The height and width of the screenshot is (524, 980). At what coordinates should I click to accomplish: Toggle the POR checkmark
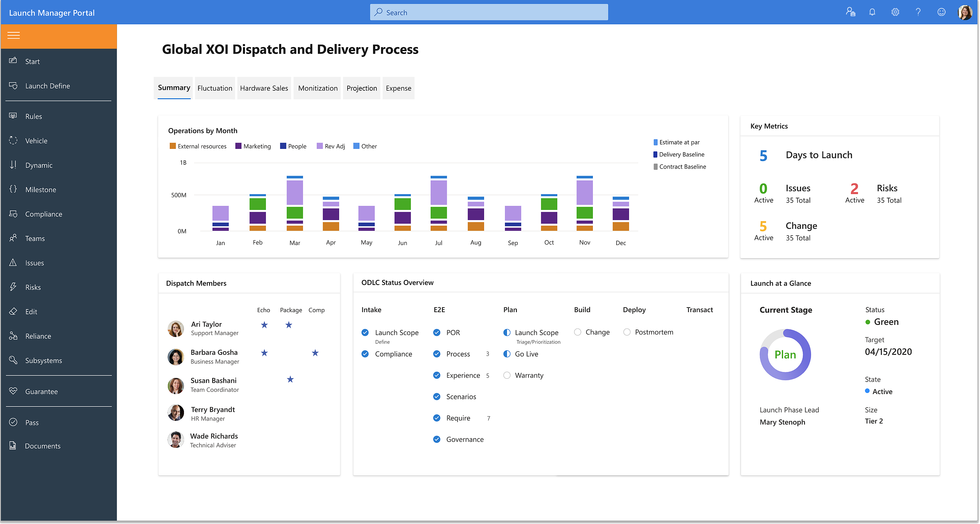(437, 332)
